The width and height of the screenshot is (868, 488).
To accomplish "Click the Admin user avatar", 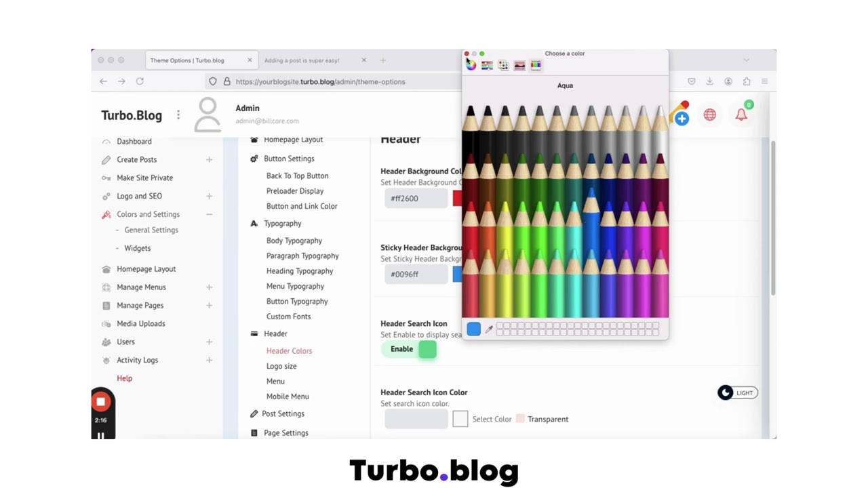I will tap(208, 115).
